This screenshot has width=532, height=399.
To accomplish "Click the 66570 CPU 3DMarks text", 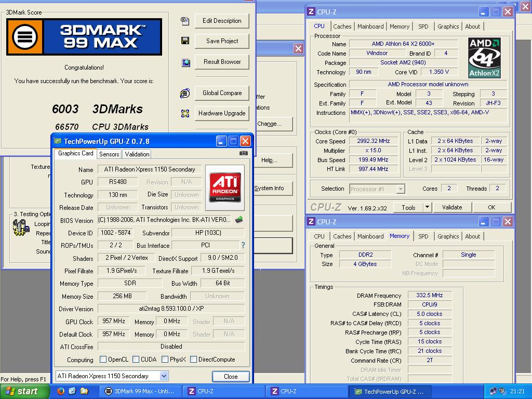I will [x=102, y=127].
